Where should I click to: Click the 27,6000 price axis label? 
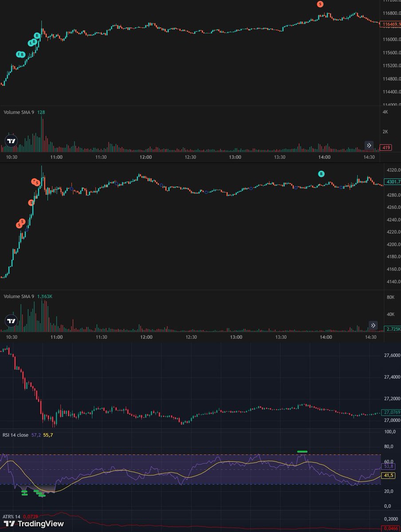391,355
